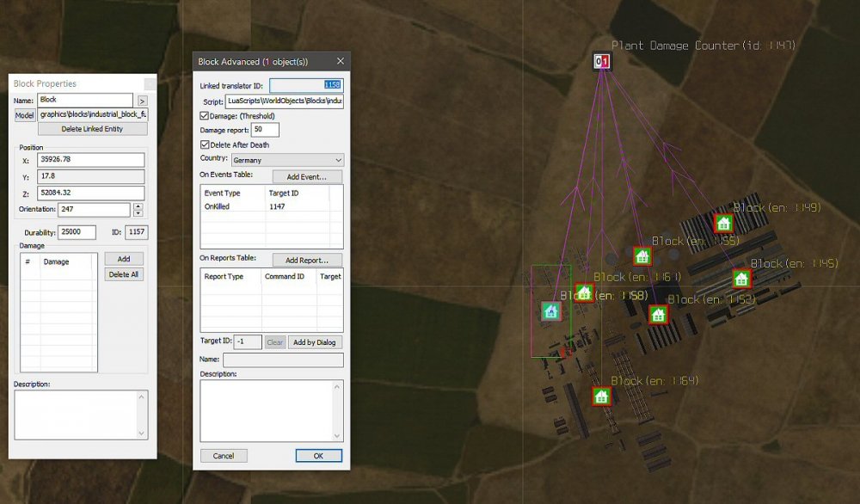
Task: Close the Block Advanced dialog
Action: point(340,62)
